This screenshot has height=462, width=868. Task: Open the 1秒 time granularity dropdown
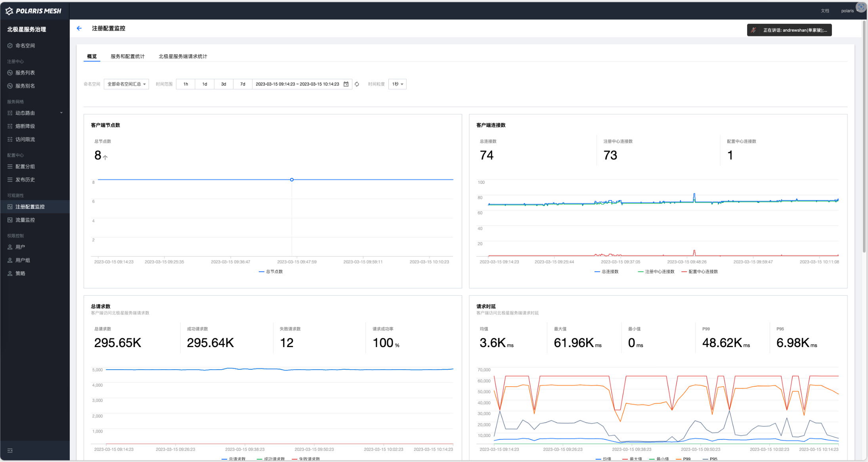pyautogui.click(x=397, y=84)
